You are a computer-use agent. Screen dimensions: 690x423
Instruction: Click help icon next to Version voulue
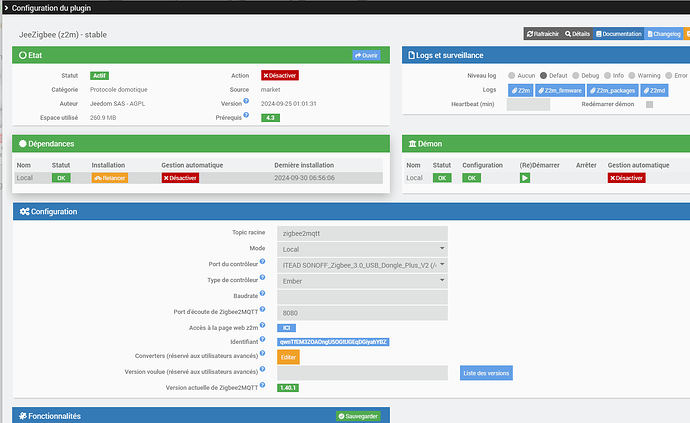(262, 369)
